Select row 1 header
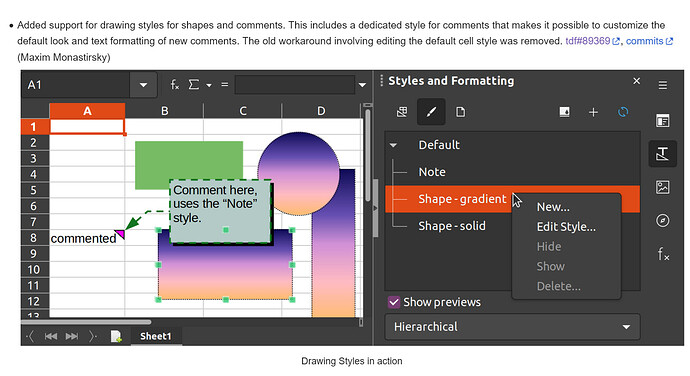Viewport: 690px width, 376px height. coord(35,127)
